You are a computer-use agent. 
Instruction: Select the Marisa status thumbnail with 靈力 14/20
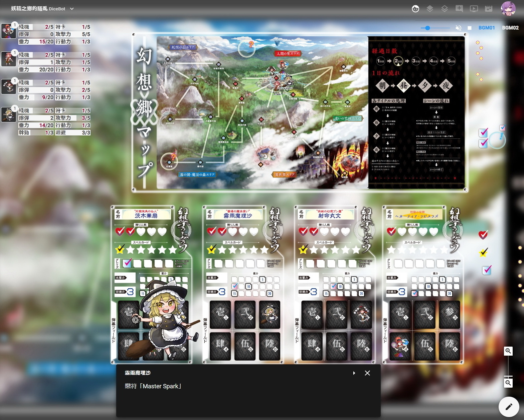(9, 115)
